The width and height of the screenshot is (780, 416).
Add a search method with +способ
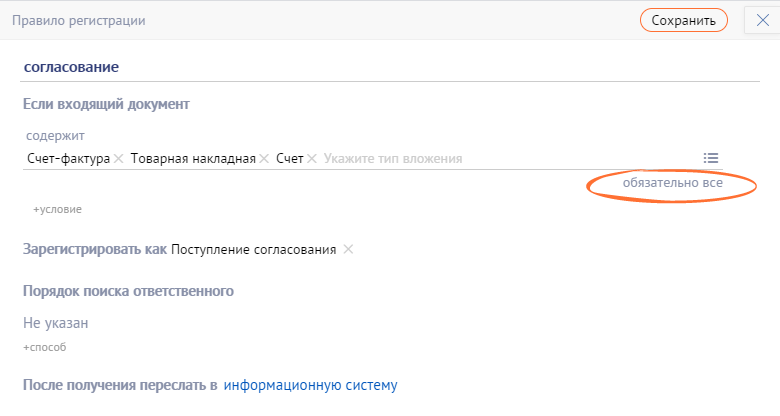pyautogui.click(x=45, y=347)
